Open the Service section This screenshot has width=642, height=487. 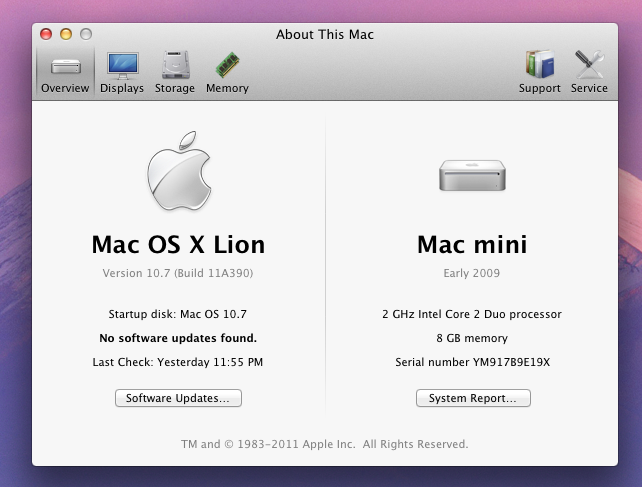pos(589,72)
